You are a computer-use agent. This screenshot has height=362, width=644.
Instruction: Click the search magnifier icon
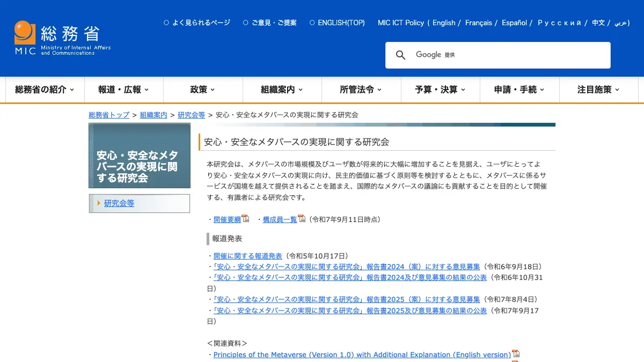click(401, 55)
